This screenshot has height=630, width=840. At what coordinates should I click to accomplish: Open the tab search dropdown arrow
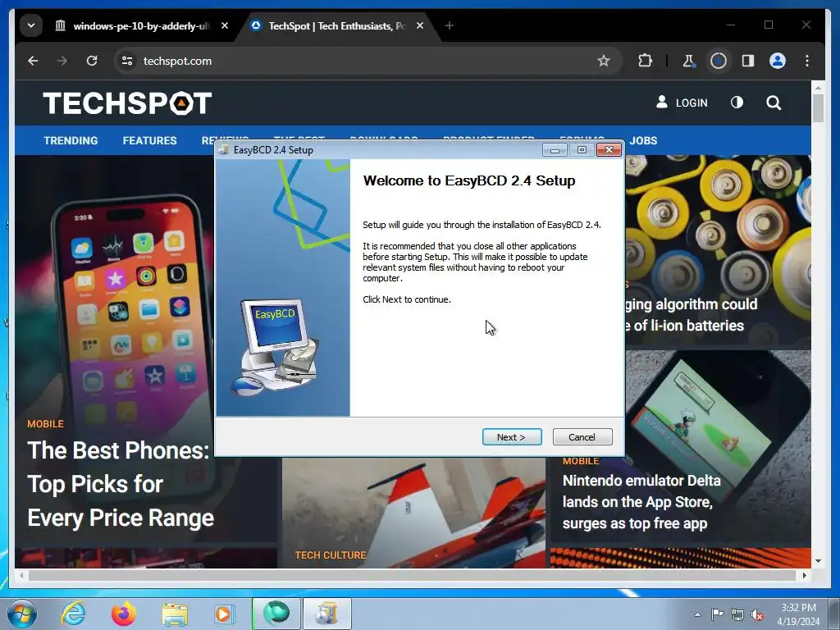coord(31,25)
